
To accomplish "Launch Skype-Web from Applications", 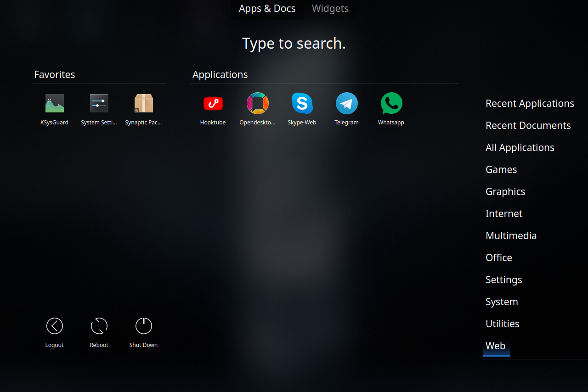I will tap(302, 104).
